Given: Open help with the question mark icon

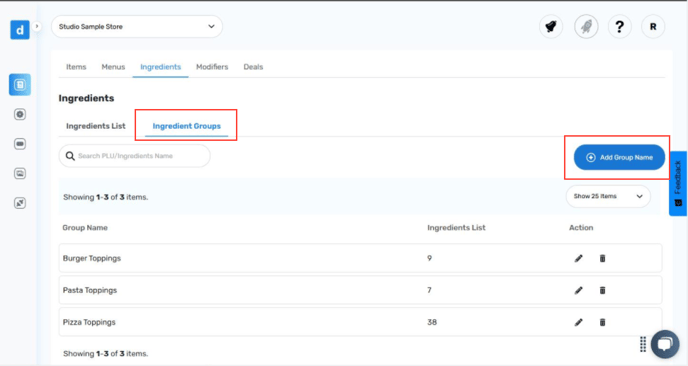Looking at the screenshot, I should click(x=620, y=27).
